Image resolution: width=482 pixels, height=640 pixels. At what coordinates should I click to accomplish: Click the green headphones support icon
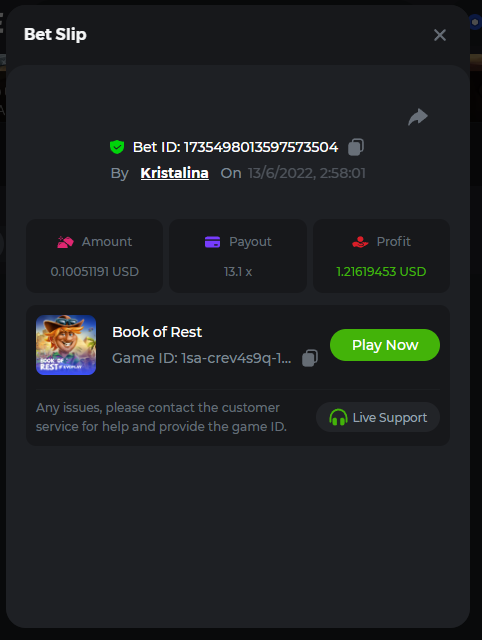338,418
